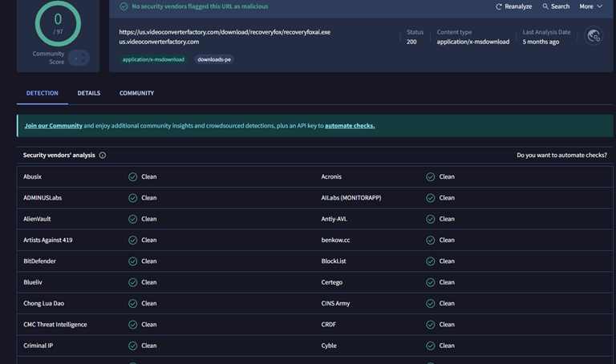This screenshot has height=364, width=616.
Task: Click the Chong Lua Dao vendor name
Action: pos(43,304)
